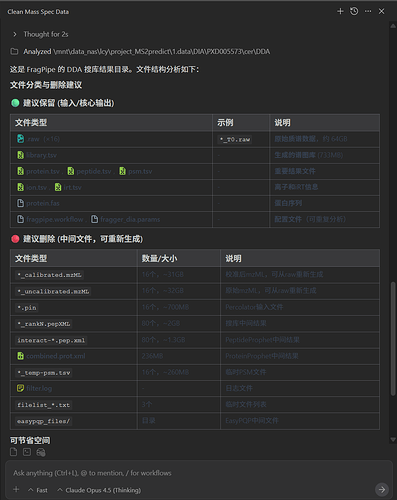Click the chat vertical scrollbar thumb
The image size is (397, 500).
point(393,339)
